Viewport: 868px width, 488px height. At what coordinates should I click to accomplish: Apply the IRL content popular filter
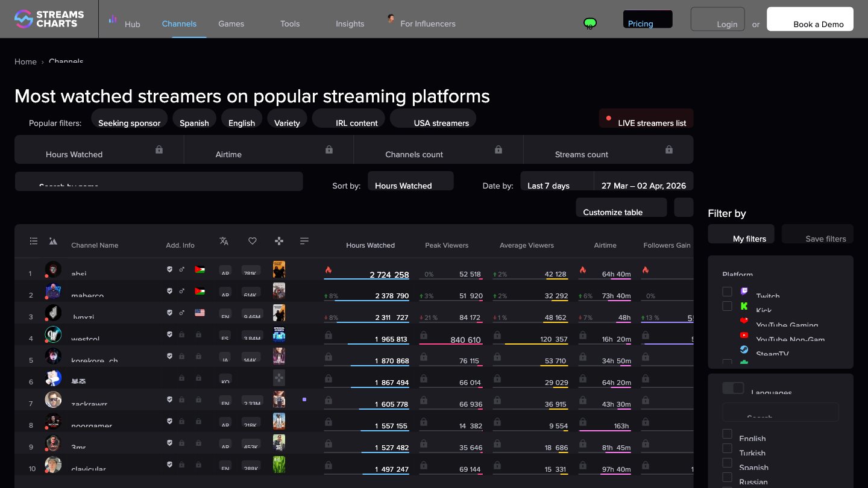(348, 118)
